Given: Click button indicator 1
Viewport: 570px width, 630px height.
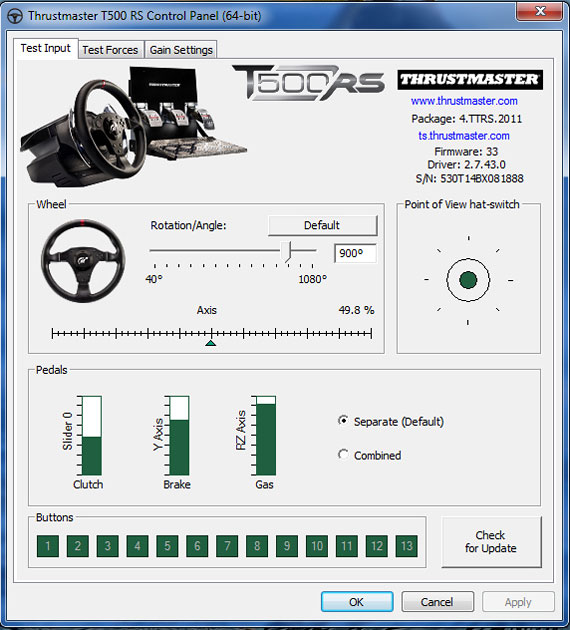Looking at the screenshot, I should [x=48, y=546].
